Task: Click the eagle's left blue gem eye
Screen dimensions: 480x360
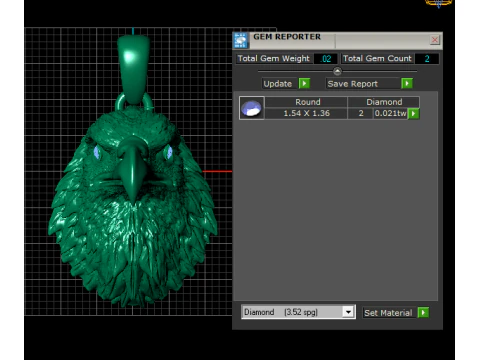Action: point(97,152)
